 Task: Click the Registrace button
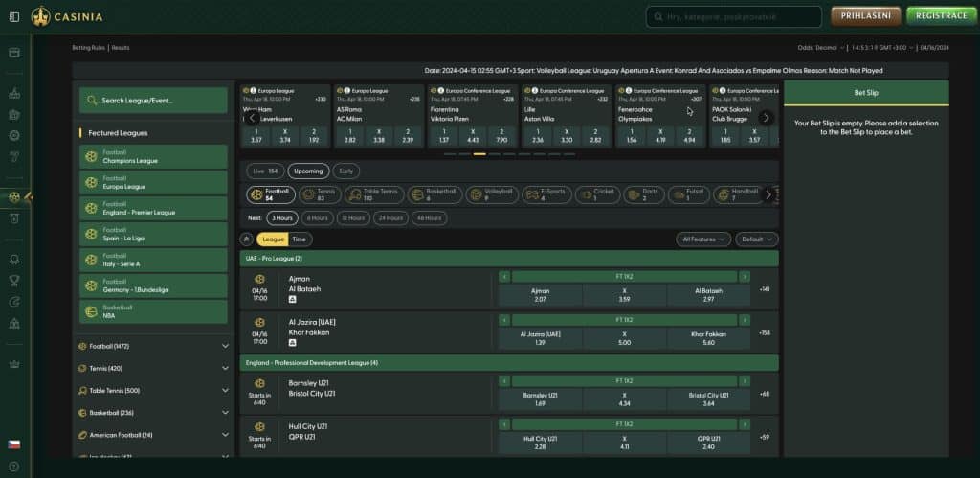[941, 16]
